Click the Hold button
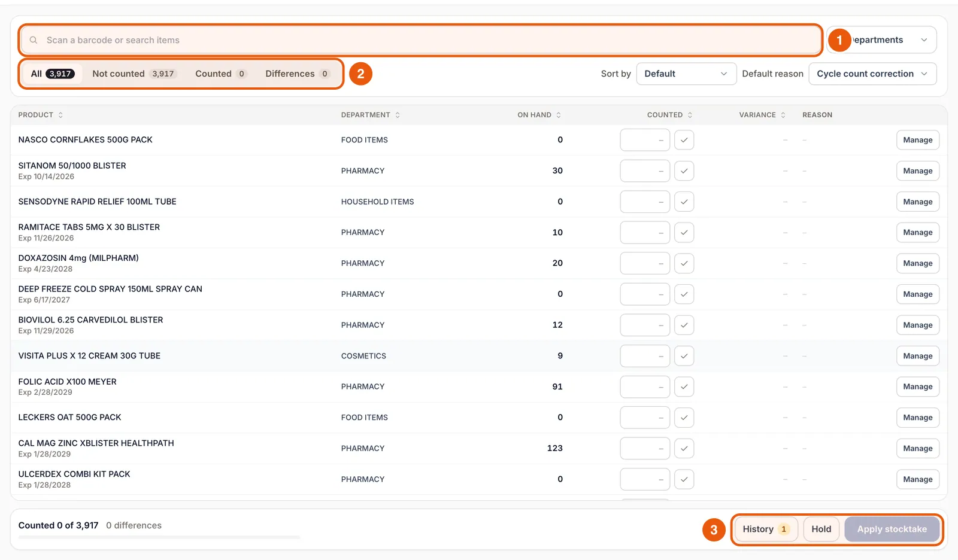958x560 pixels. [x=821, y=529]
